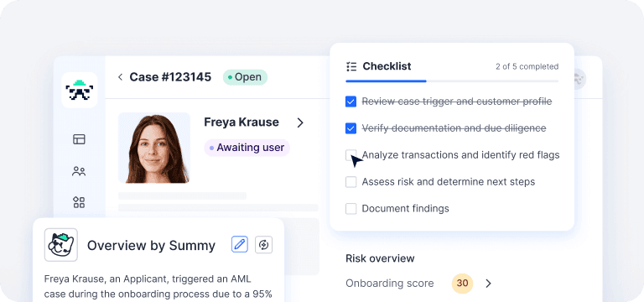This screenshot has width=644, height=302.
Task: Edit the overview with the pencil icon
Action: pos(240,244)
